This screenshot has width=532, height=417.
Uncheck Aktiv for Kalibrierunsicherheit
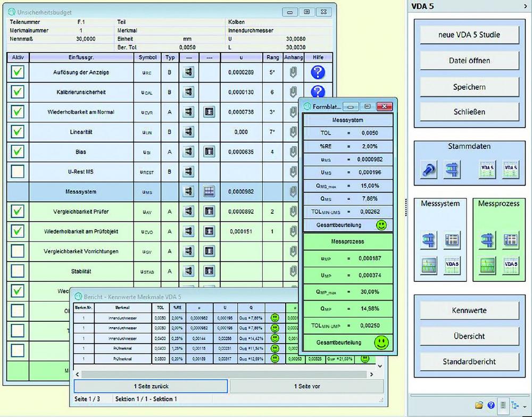pos(18,92)
